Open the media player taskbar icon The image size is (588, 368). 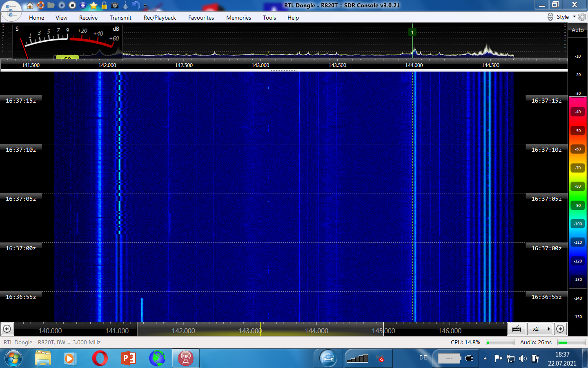[x=70, y=359]
